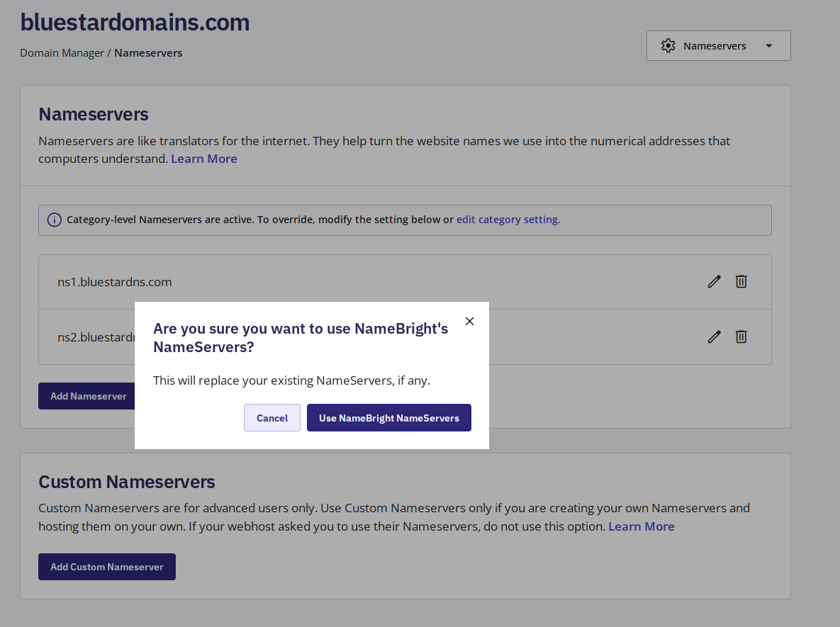Viewport: 840px width, 627px height.
Task: Delete the ns1.bluestardns.com nameserver with trash icon
Action: pos(741,282)
